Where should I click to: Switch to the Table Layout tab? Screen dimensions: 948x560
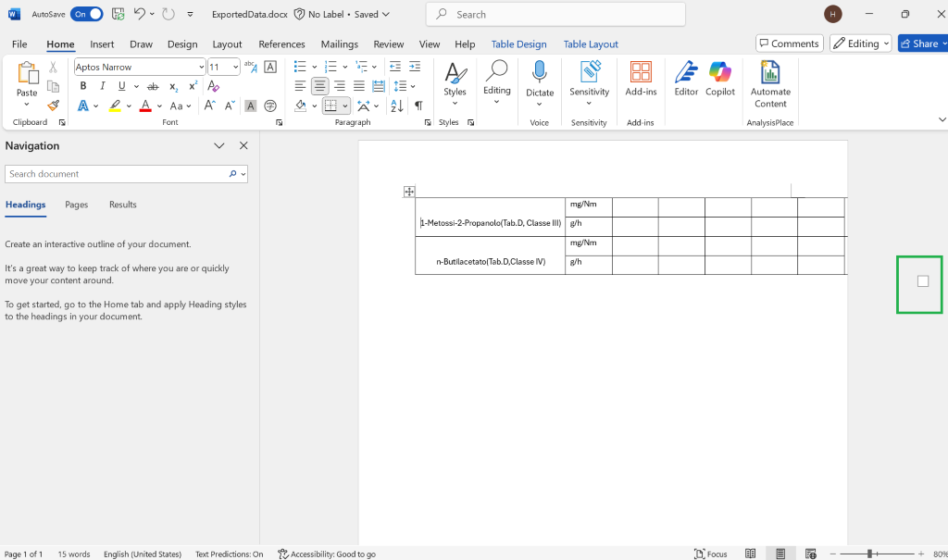tap(591, 44)
